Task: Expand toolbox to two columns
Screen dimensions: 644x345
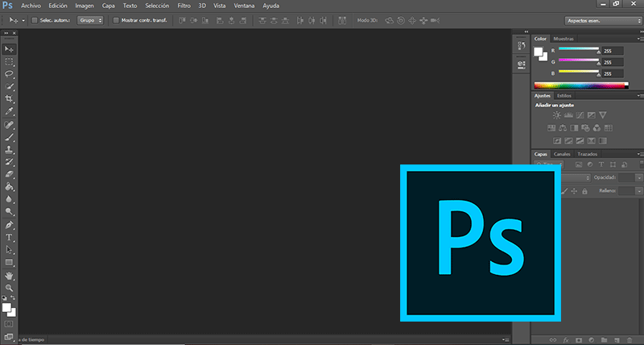Action: [6, 33]
